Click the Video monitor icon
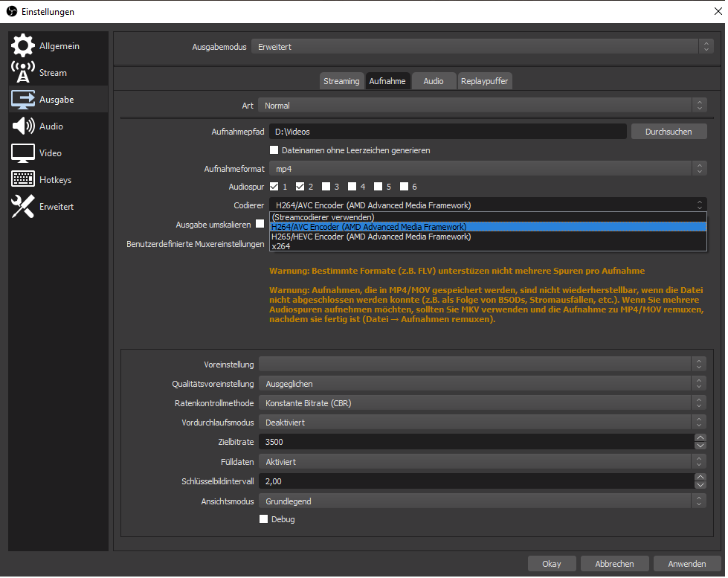 point(23,152)
